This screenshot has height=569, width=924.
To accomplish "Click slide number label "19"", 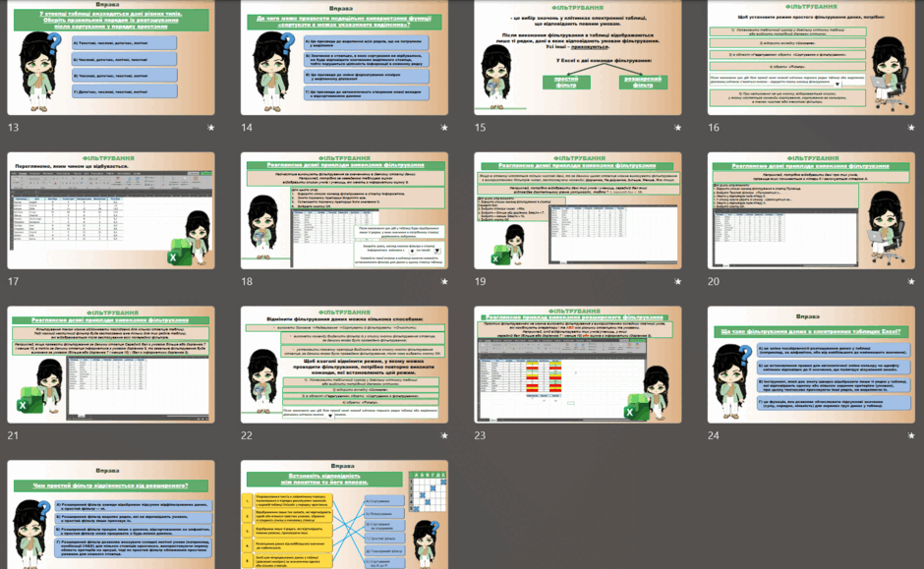I will tap(481, 282).
